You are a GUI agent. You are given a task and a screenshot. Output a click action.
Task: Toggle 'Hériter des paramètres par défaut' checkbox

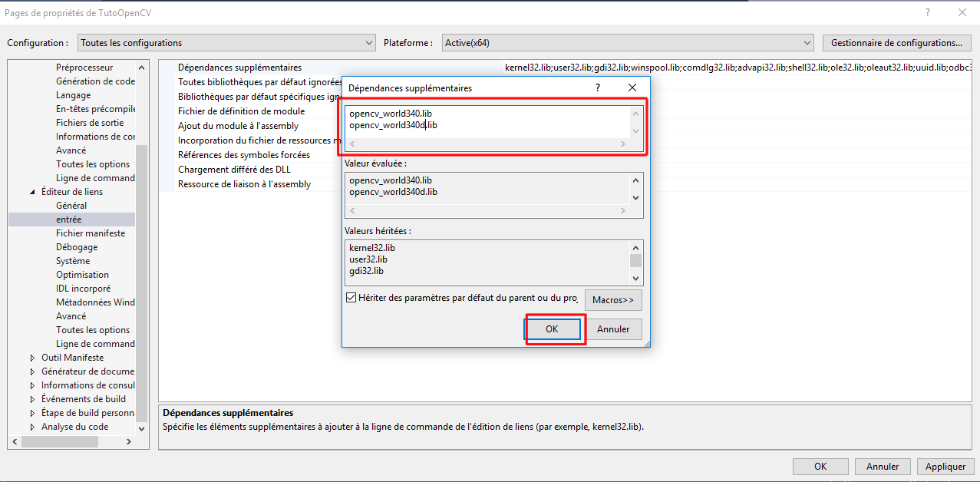[x=351, y=298]
